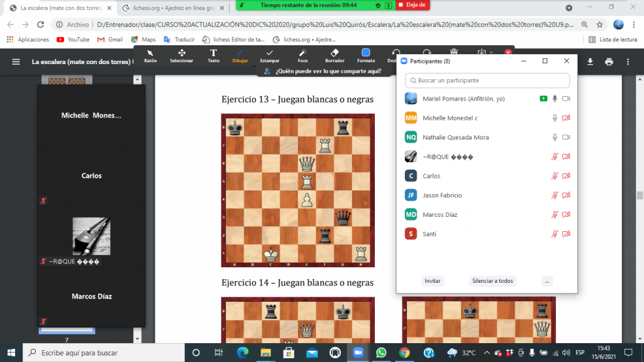Toggle Marcos Díaz muted microphone icon
The height and width of the screenshot is (362, 644).
tap(555, 214)
